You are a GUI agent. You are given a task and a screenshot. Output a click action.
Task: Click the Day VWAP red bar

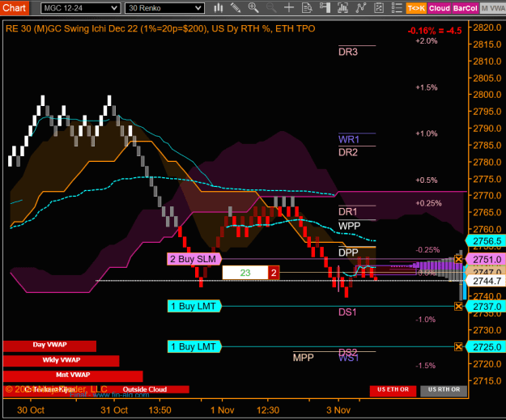[49, 346]
